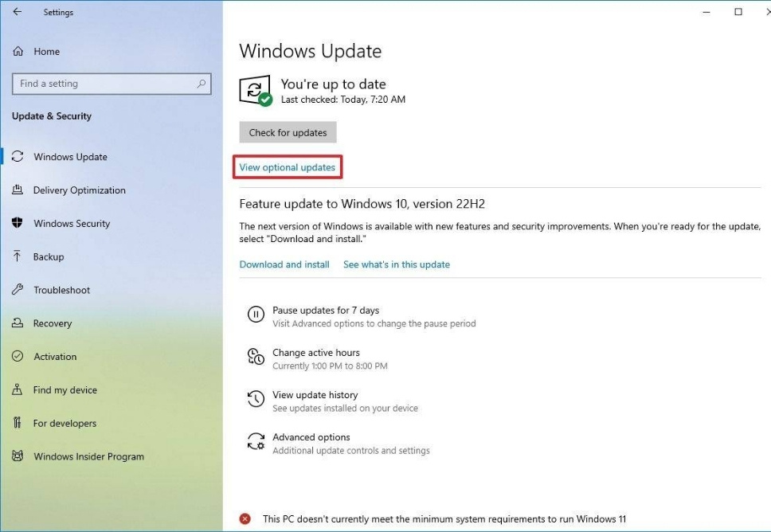Click the Change active hours clock icon
771x532 pixels.
pyautogui.click(x=256, y=358)
